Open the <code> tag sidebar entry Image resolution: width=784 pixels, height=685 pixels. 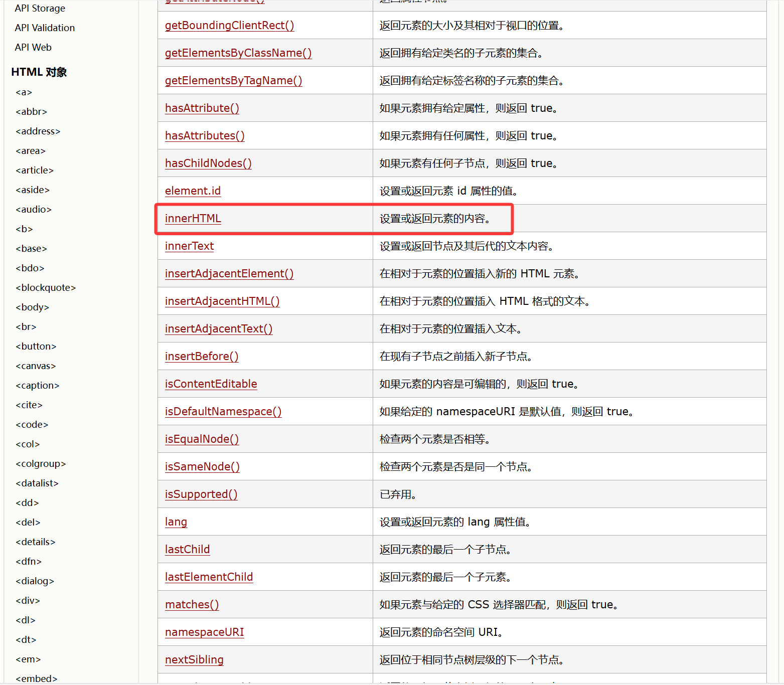(32, 424)
